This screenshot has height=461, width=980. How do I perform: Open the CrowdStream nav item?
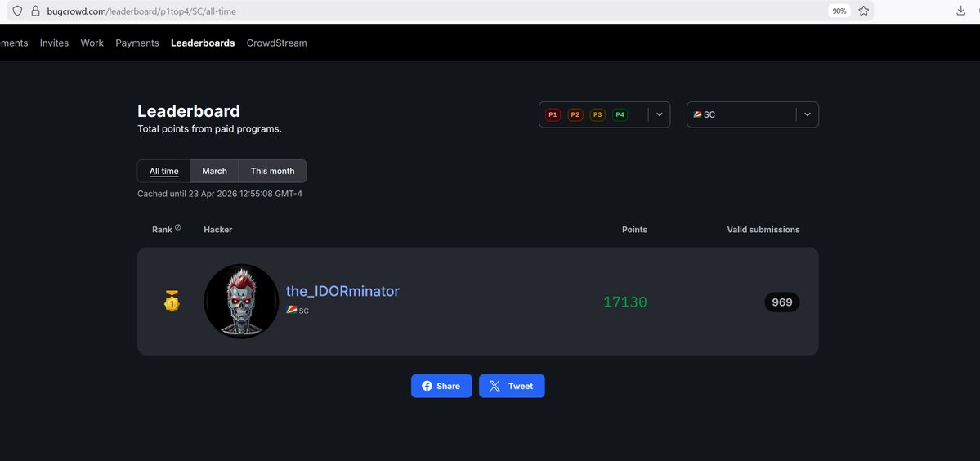pos(277,43)
